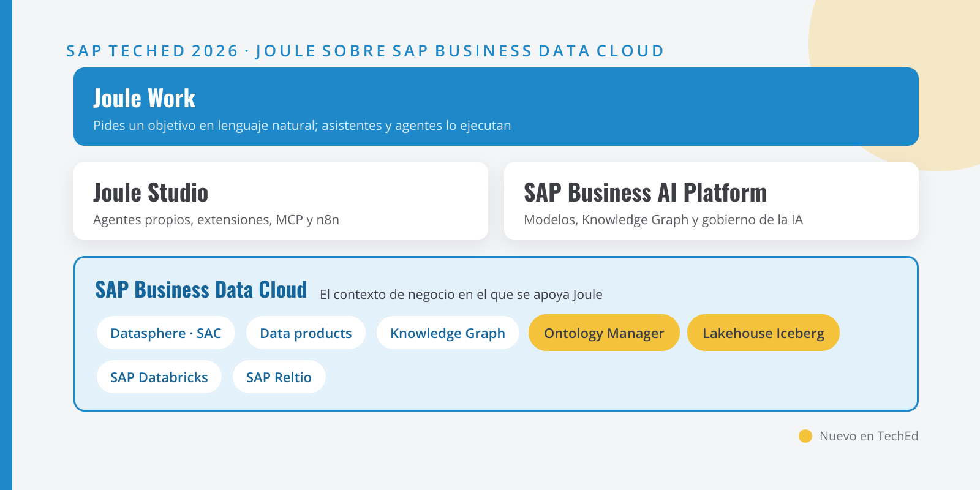Image resolution: width=980 pixels, height=490 pixels.
Task: Open the SAP Business AI Platform heading
Action: 645,193
